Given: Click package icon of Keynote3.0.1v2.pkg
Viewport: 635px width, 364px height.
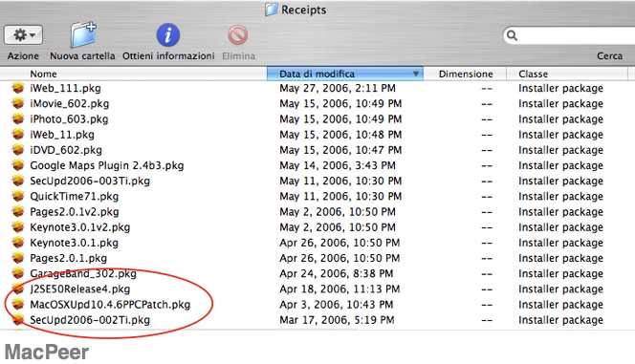Looking at the screenshot, I should click(18, 226).
